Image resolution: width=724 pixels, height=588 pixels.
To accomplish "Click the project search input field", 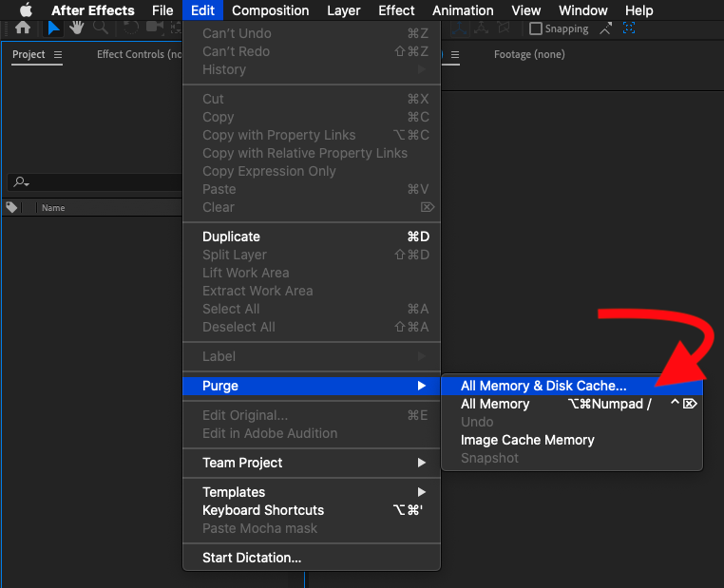I will pos(95,182).
